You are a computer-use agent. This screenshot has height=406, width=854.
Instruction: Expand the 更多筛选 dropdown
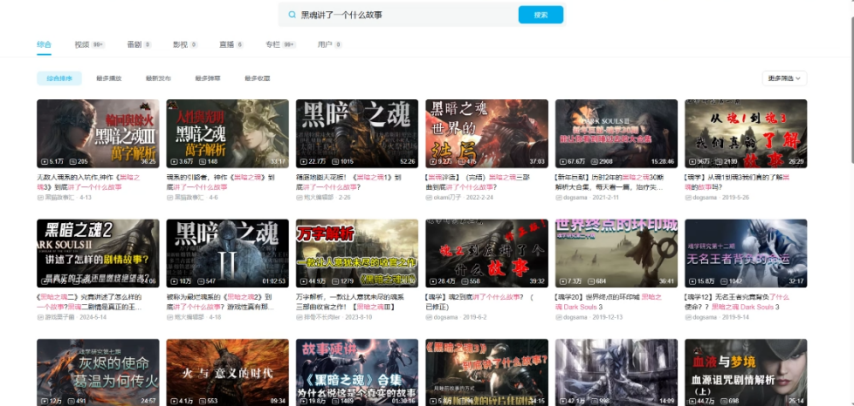tap(784, 78)
